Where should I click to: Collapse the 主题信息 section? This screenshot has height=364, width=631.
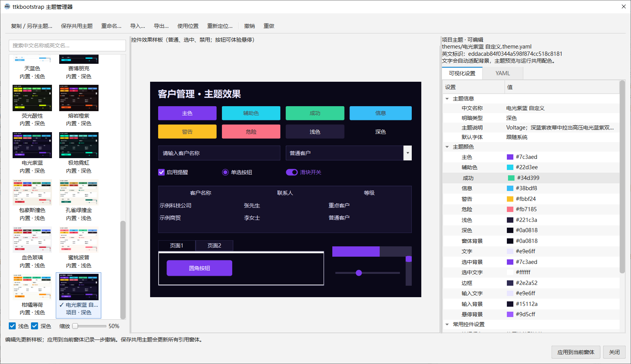(x=447, y=99)
